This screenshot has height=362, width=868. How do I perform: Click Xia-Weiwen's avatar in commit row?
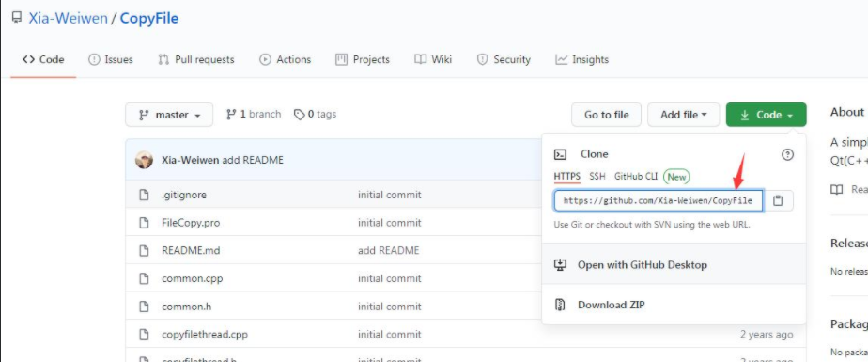tap(144, 160)
